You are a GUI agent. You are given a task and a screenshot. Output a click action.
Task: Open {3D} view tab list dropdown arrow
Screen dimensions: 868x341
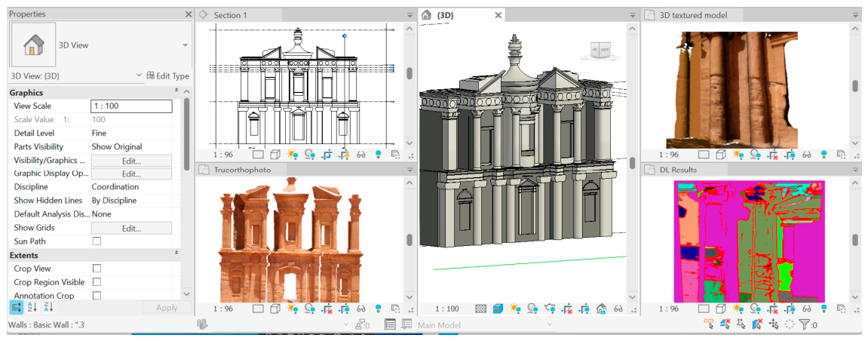click(633, 15)
